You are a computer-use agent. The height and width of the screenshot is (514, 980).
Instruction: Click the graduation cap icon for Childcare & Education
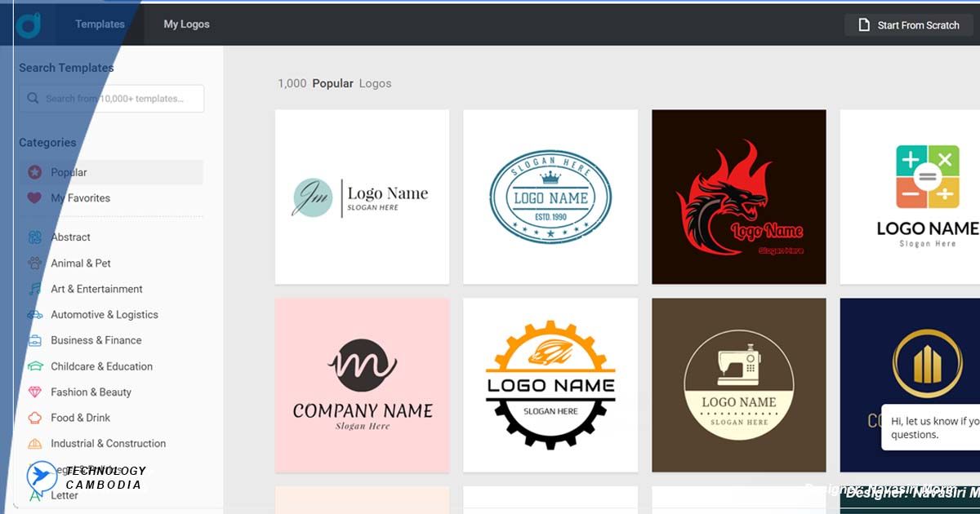(x=34, y=366)
